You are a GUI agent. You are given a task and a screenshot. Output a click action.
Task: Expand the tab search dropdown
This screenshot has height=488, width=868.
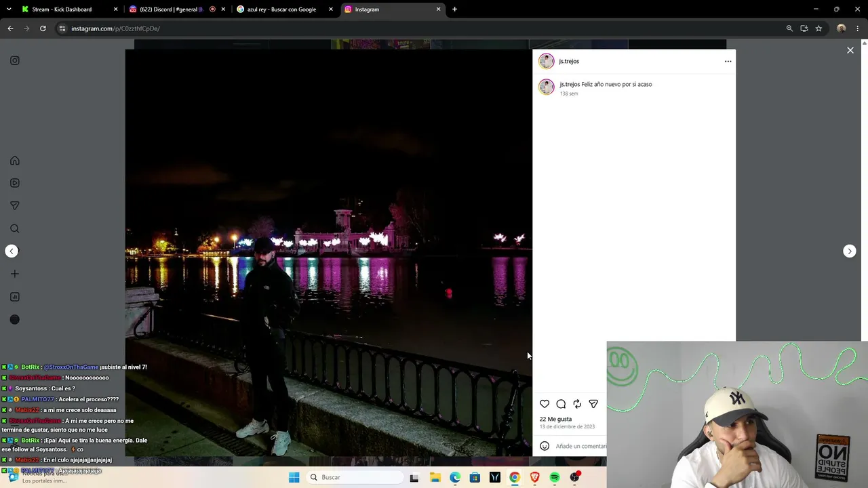pos(9,9)
